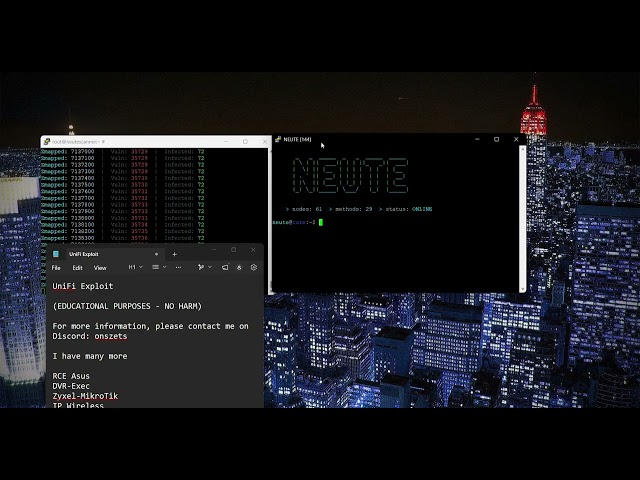Maximize the root scanner terminal window

pyautogui.click(x=245, y=142)
